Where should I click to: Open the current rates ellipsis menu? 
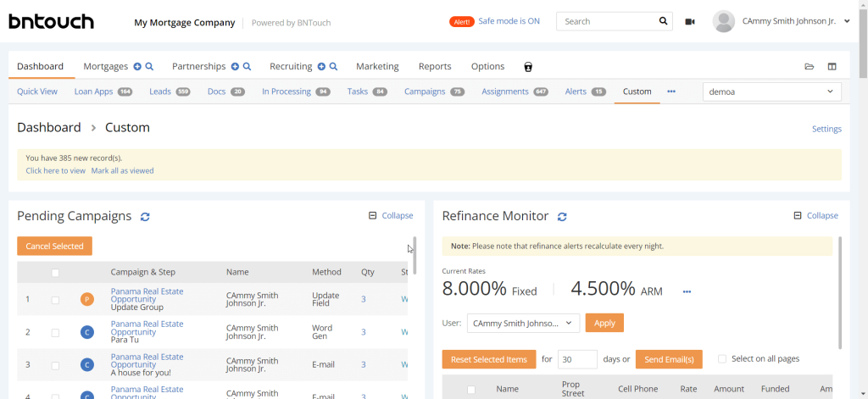(687, 291)
